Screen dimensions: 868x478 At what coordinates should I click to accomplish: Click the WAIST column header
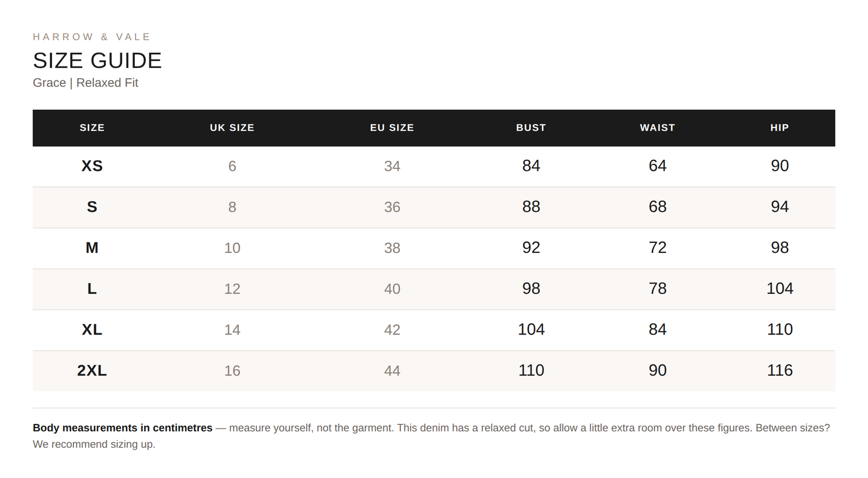(x=657, y=128)
